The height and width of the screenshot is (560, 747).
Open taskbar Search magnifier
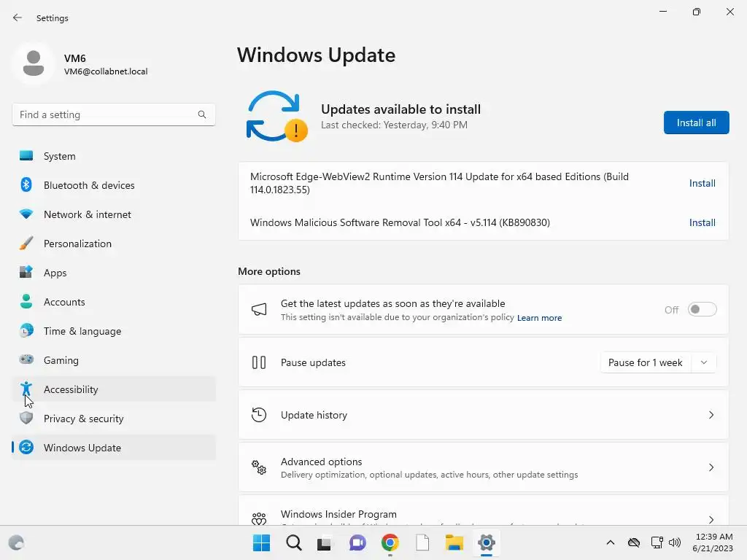[x=293, y=542]
